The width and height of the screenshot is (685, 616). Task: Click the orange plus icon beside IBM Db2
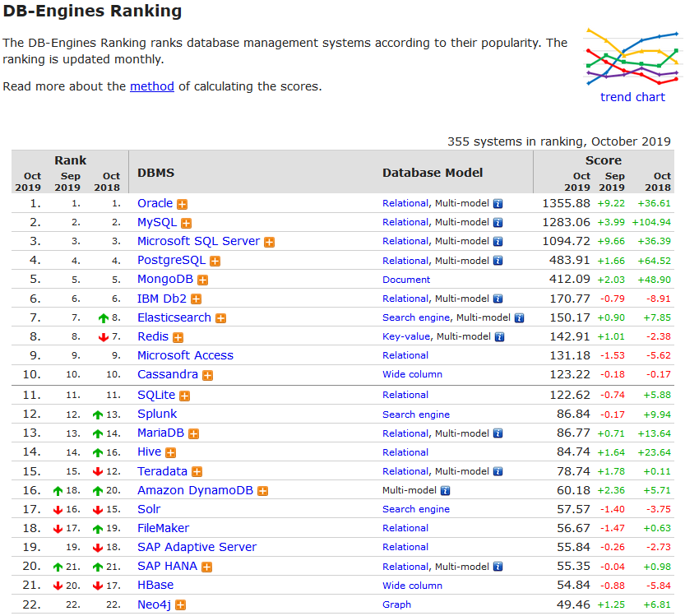click(197, 299)
